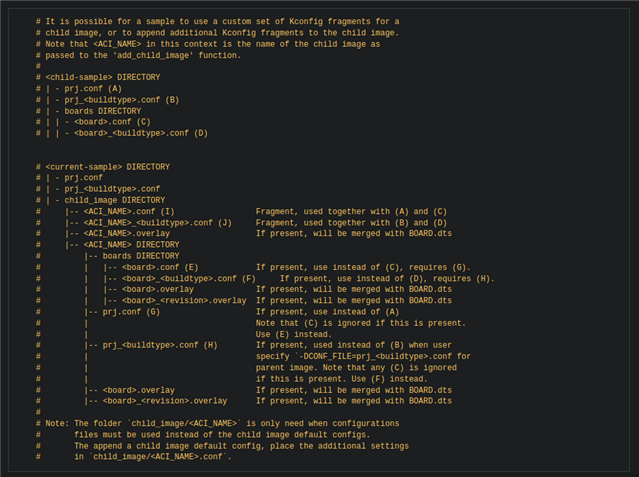
Task: Click '<board>_<buildtype>.conf (D)' entry
Action: coord(141,133)
